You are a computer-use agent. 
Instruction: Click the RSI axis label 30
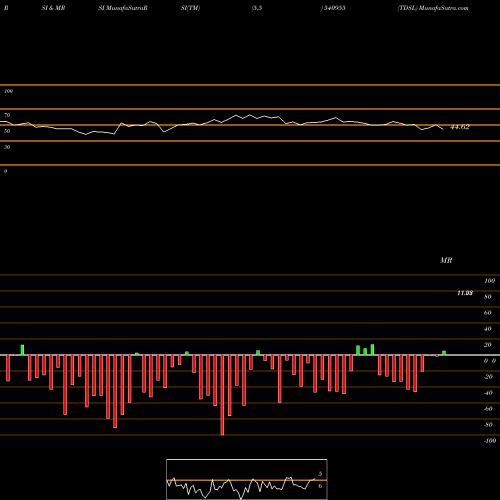7,147
